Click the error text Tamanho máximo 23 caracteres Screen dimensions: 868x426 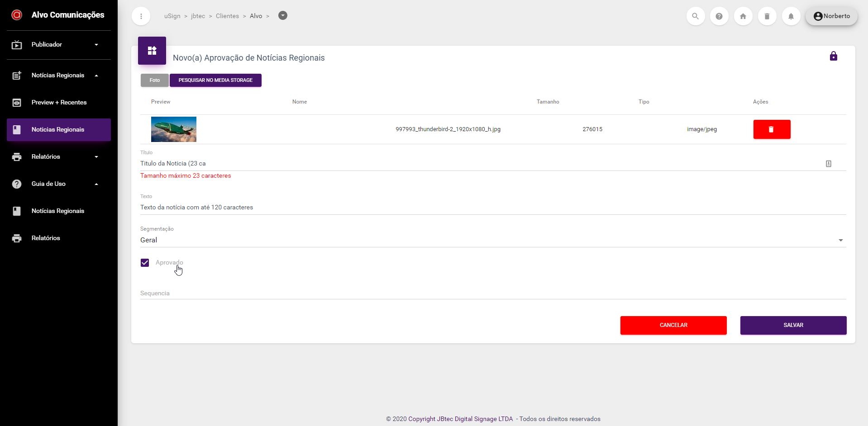click(x=186, y=176)
